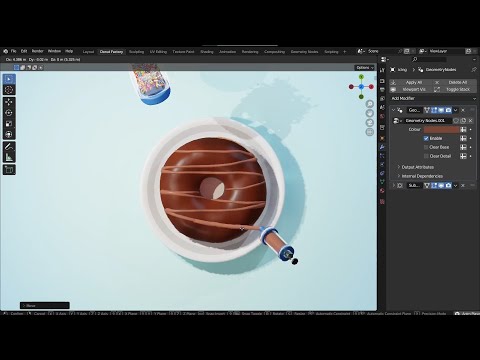Open the World properties tab icon
480x360 pixels.
pyautogui.click(x=382, y=116)
